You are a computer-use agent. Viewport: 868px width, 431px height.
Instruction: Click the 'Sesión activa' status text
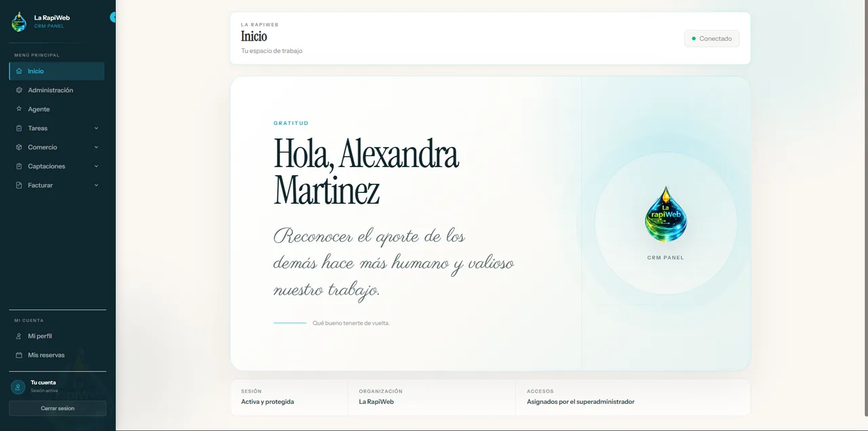(44, 391)
